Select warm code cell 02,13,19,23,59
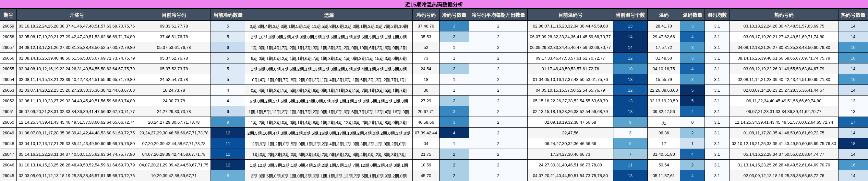 click(663, 101)
